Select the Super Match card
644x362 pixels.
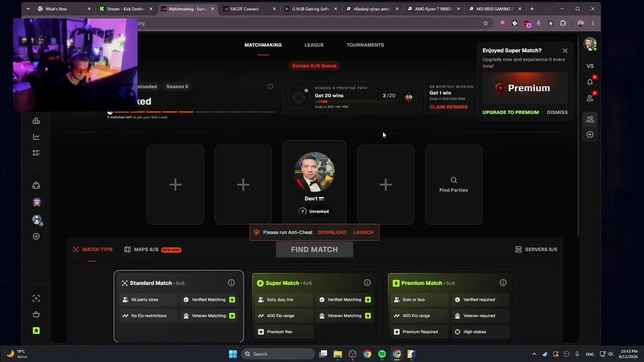coord(314,306)
